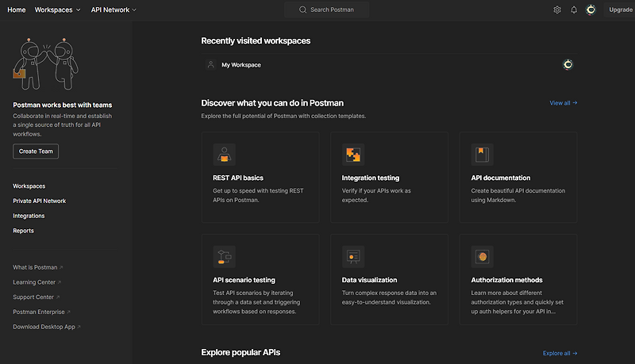
Task: Expand the Workspaces dropdown in top bar
Action: pyautogui.click(x=58, y=10)
